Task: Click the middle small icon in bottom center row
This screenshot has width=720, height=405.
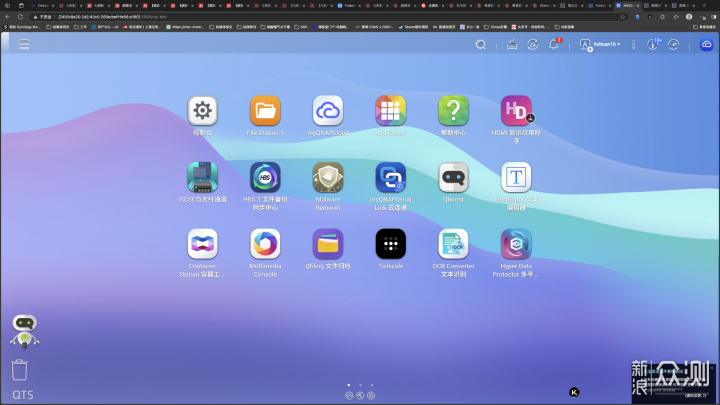Action: coord(360,395)
